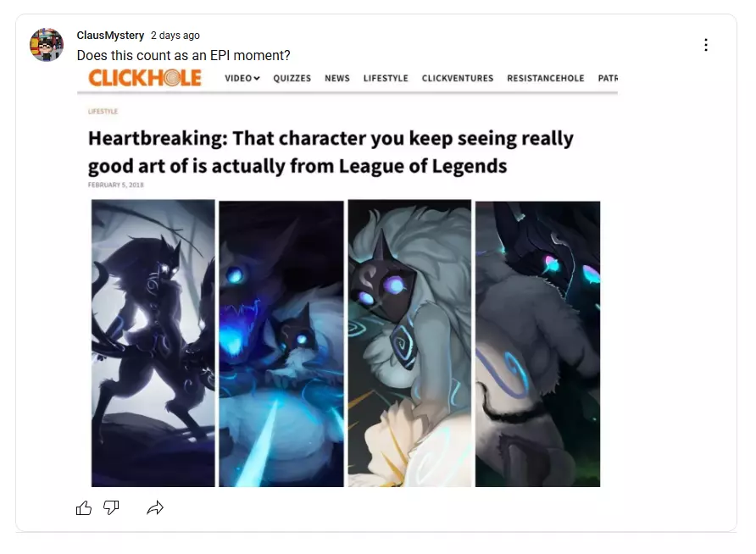Dislike the comment with thumbs-down icon
Image resolution: width=756 pixels, height=554 pixels.
pyautogui.click(x=111, y=507)
